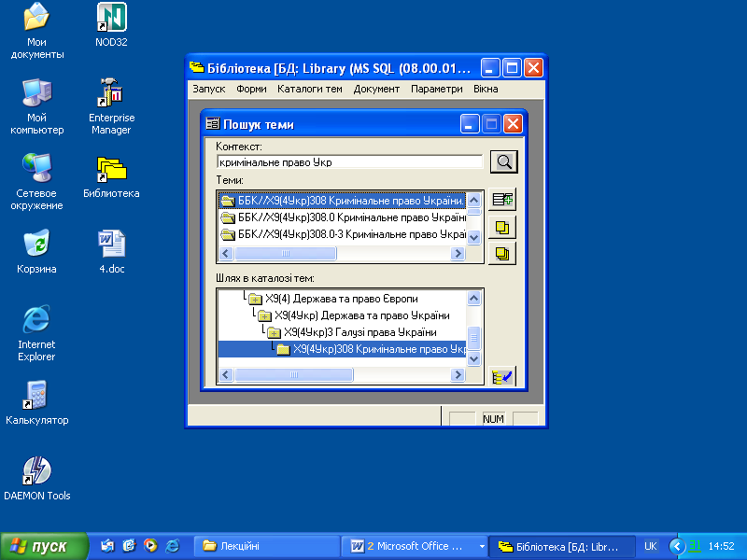Minimize the Пошук теми window
This screenshot has height=560, width=747.
(x=470, y=124)
